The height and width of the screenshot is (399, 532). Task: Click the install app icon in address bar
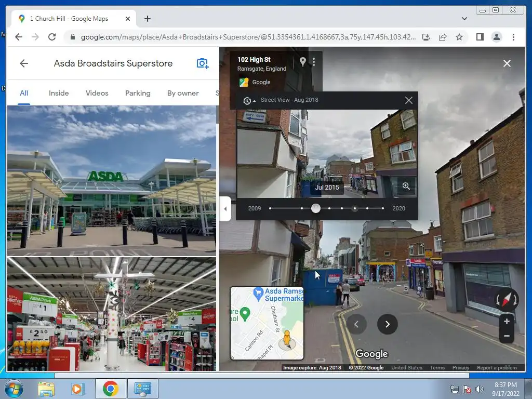[x=426, y=37]
